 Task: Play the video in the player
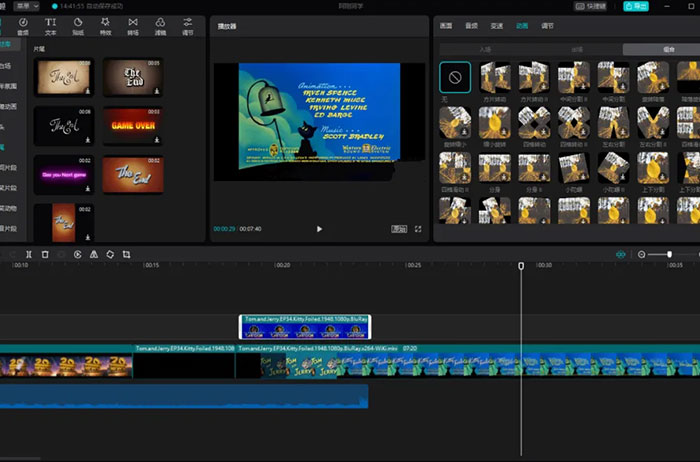pyautogui.click(x=319, y=229)
